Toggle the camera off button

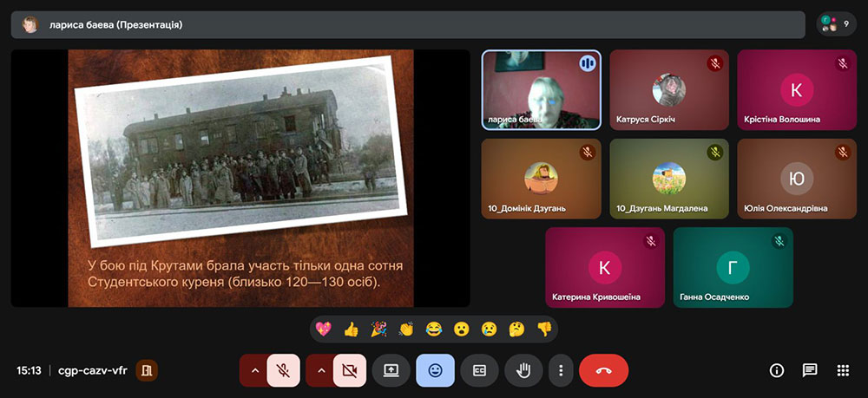click(x=349, y=370)
